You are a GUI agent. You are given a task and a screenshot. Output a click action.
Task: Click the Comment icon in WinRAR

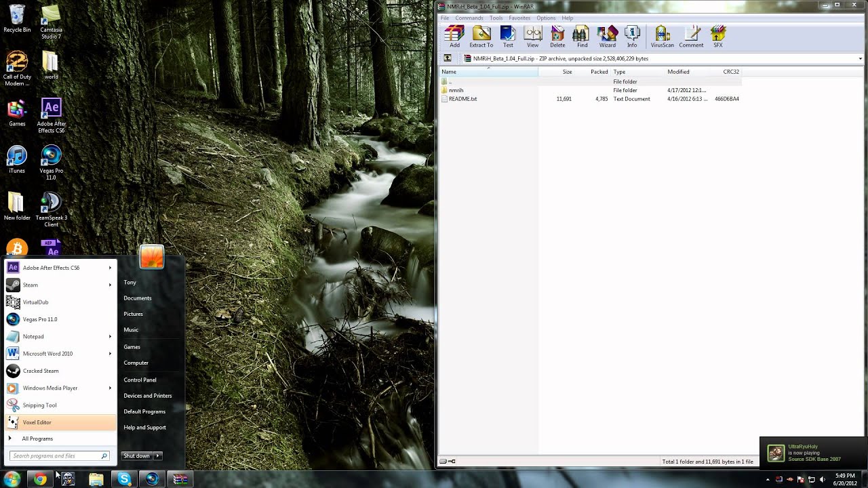coord(691,37)
